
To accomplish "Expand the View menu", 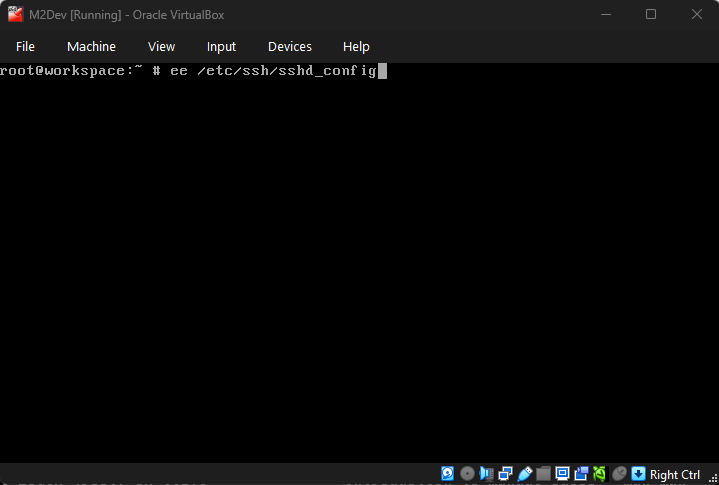I will [x=161, y=47].
